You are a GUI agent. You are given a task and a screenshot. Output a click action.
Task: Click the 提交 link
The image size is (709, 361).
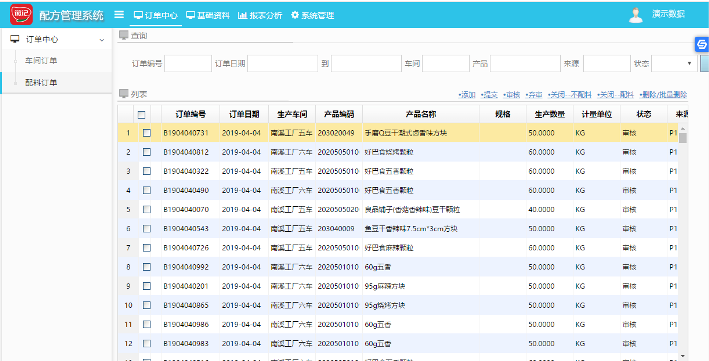[x=489, y=95]
